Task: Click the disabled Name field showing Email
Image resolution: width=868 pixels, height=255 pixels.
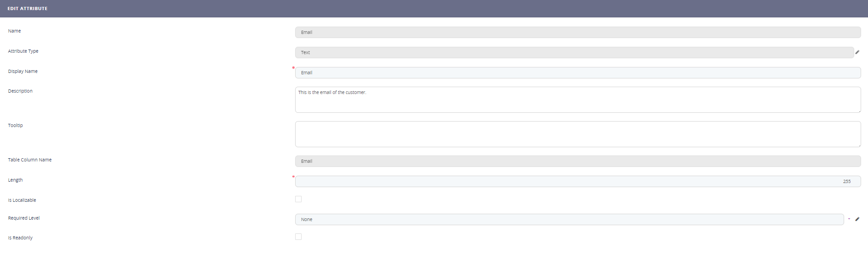Action: pyautogui.click(x=577, y=33)
